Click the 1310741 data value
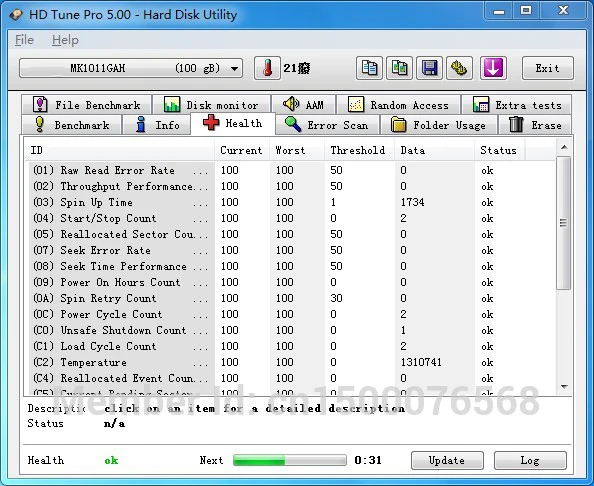594x486 pixels. click(421, 363)
